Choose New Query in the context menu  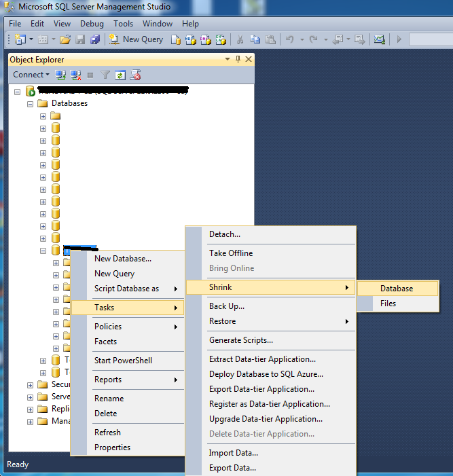(x=128, y=274)
